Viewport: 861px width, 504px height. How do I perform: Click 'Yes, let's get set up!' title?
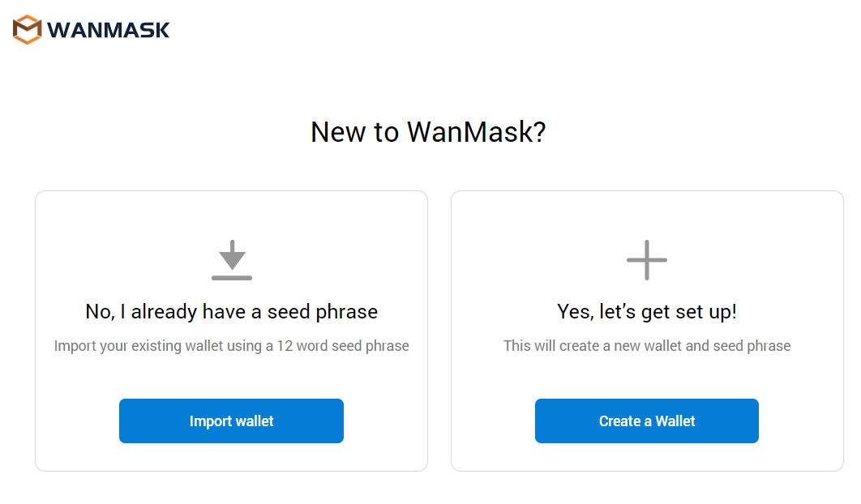(x=647, y=311)
